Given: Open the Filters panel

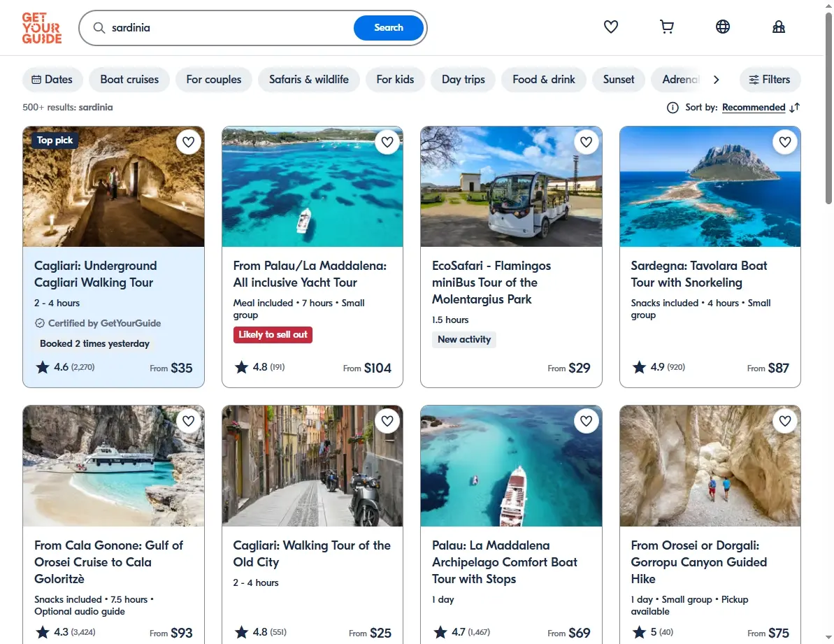Looking at the screenshot, I should pyautogui.click(x=770, y=79).
